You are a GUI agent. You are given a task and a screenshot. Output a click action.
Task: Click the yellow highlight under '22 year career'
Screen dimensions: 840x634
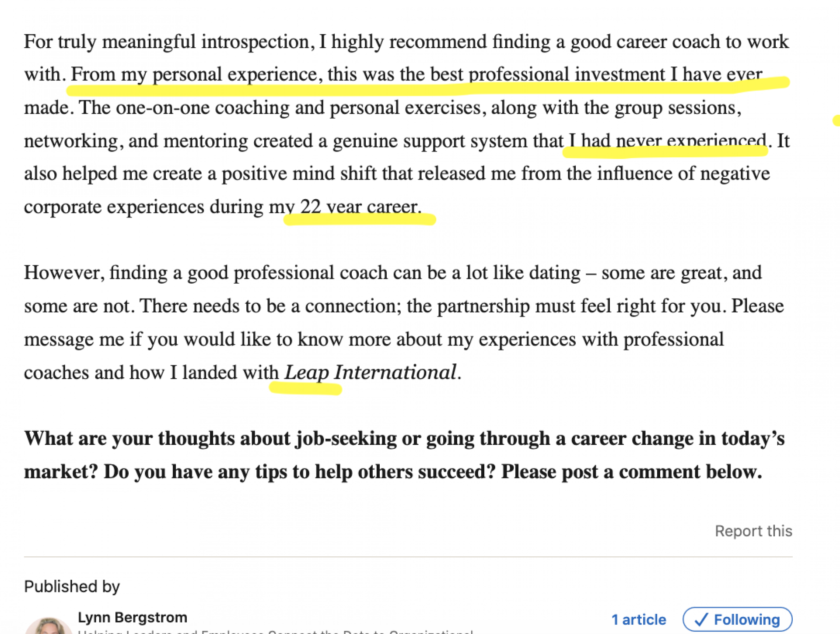(360, 219)
